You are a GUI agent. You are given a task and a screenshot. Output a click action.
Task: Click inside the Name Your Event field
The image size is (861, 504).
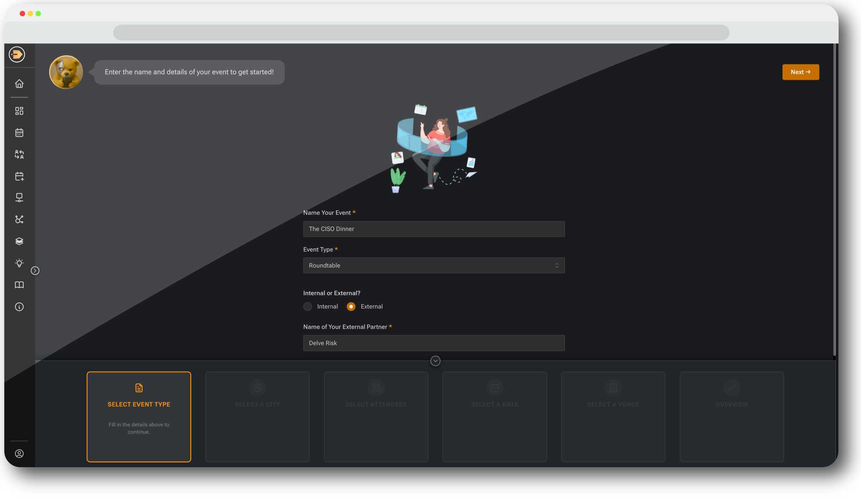[433, 229]
